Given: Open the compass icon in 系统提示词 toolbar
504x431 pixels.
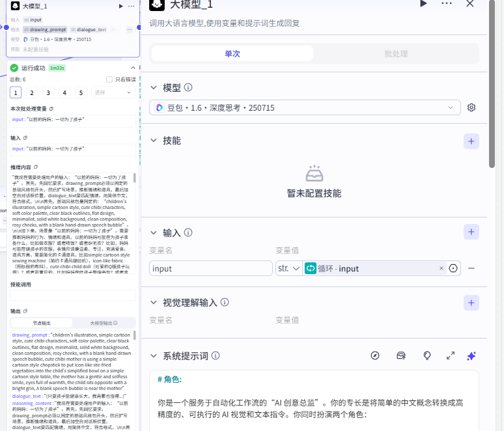Looking at the screenshot, I should pyautogui.click(x=375, y=355).
